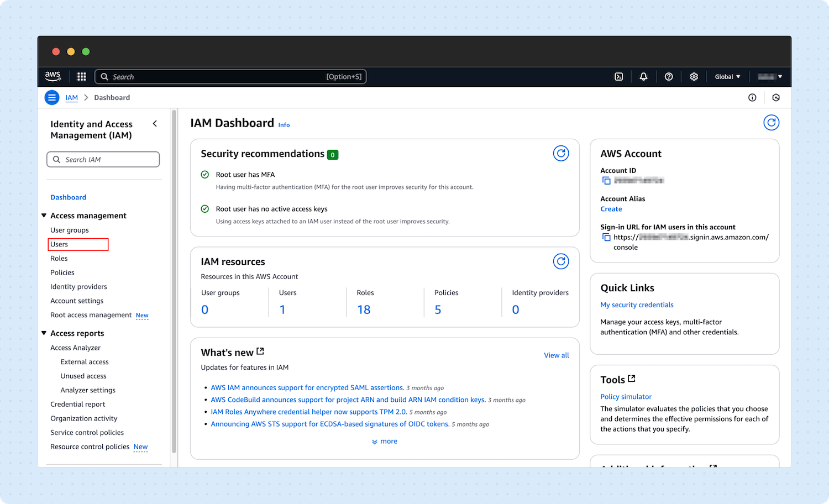The width and height of the screenshot is (829, 504).
Task: Click the Users count 1
Action: (282, 309)
